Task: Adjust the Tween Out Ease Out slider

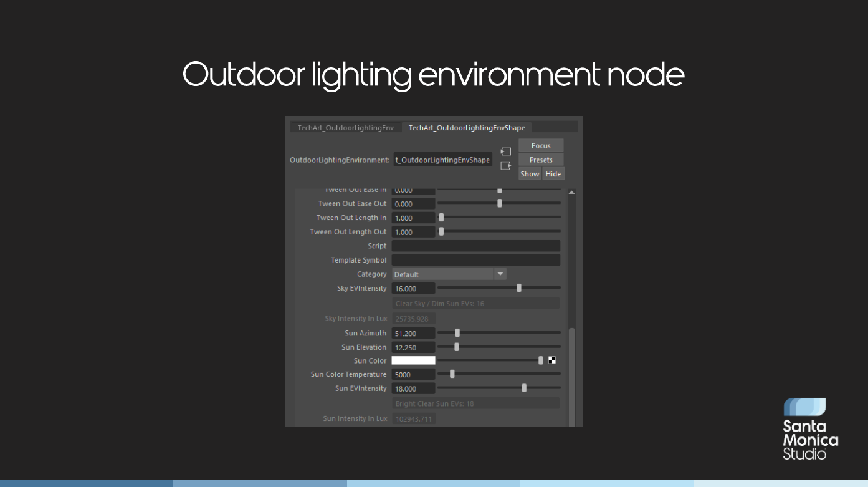Action: pos(499,203)
